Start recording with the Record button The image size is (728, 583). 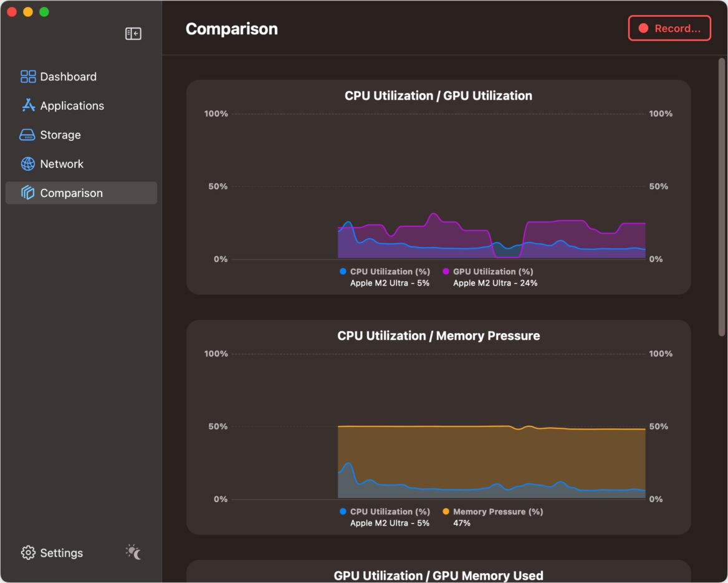[x=669, y=28]
